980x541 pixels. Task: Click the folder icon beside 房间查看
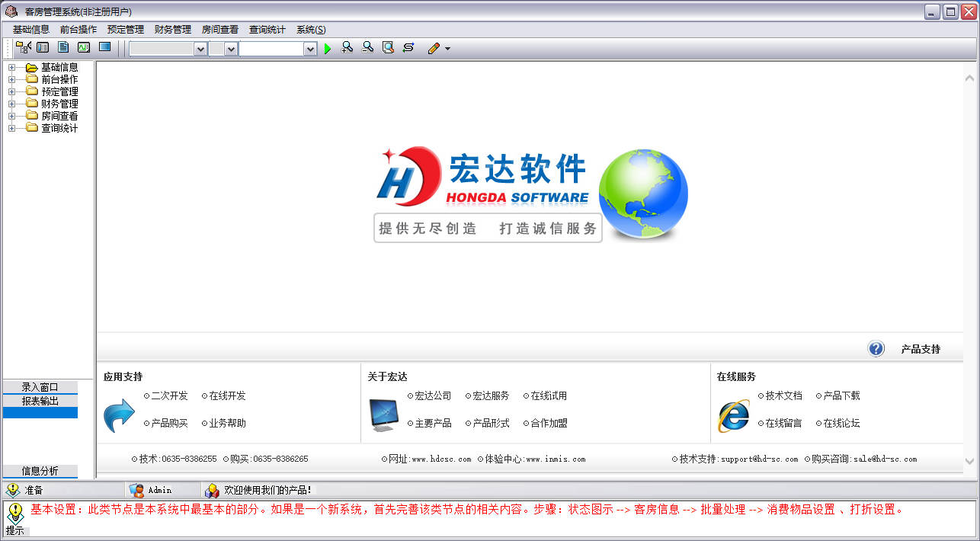click(31, 116)
